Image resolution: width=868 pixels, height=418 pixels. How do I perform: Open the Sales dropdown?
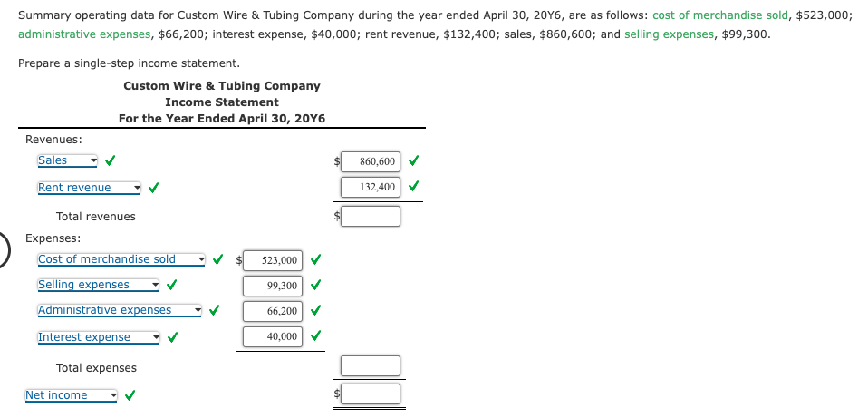click(x=67, y=160)
